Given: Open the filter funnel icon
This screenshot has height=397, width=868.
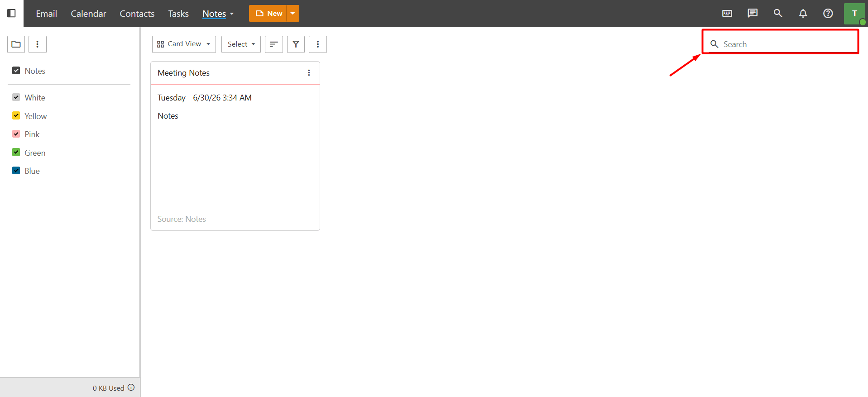Looking at the screenshot, I should 296,44.
